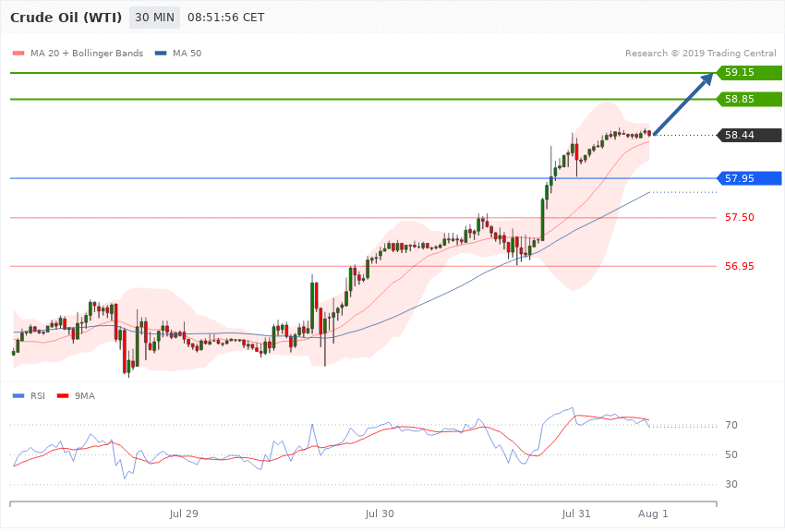This screenshot has width=785, height=532.
Task: Click the 30 MIN timeframe badge
Action: [155, 18]
